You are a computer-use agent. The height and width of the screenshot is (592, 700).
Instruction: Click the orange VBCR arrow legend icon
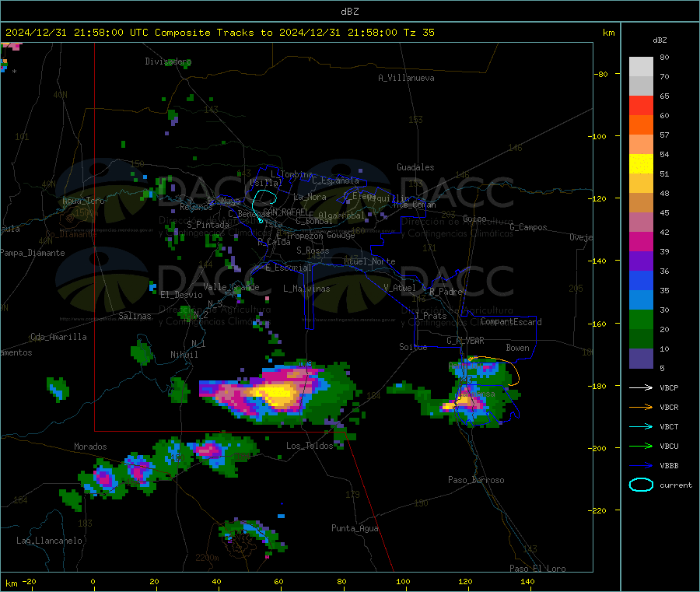(x=641, y=407)
